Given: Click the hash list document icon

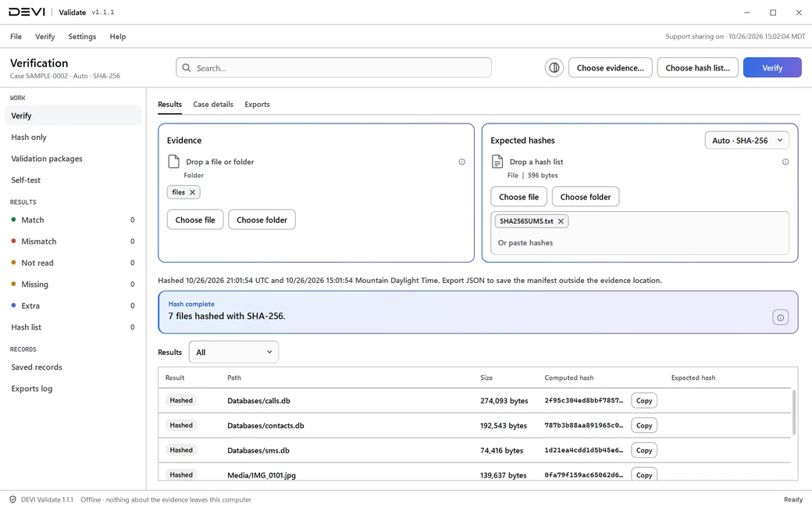Looking at the screenshot, I should [x=497, y=162].
